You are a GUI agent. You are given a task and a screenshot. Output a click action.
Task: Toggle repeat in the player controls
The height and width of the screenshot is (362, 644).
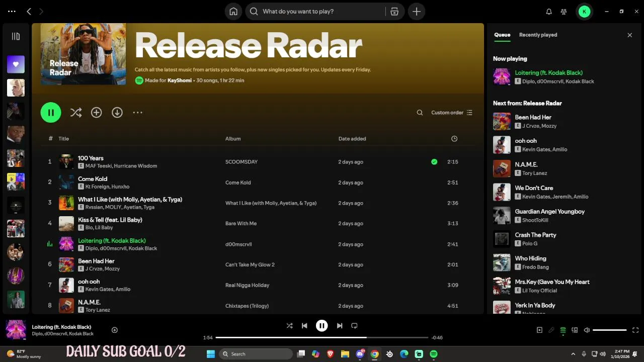354,326
